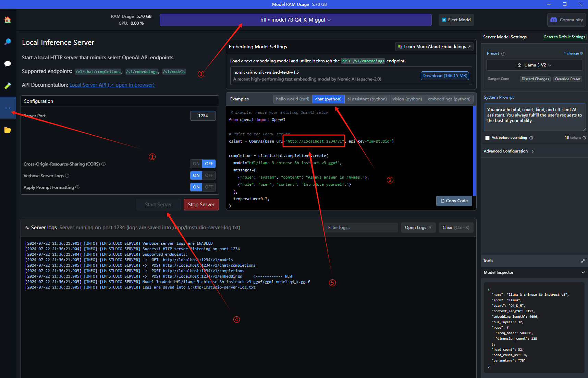
Task: Turn CORS ON
Action: tap(196, 164)
